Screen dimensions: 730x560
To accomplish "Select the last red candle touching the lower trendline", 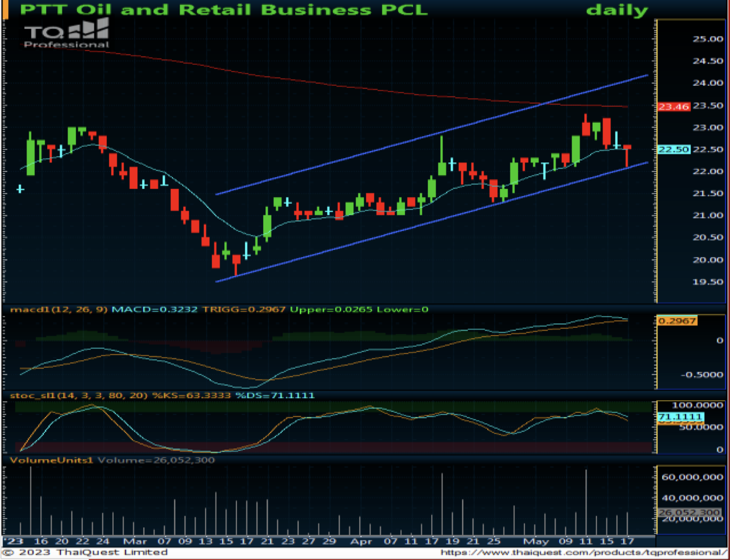I will pos(627,156).
